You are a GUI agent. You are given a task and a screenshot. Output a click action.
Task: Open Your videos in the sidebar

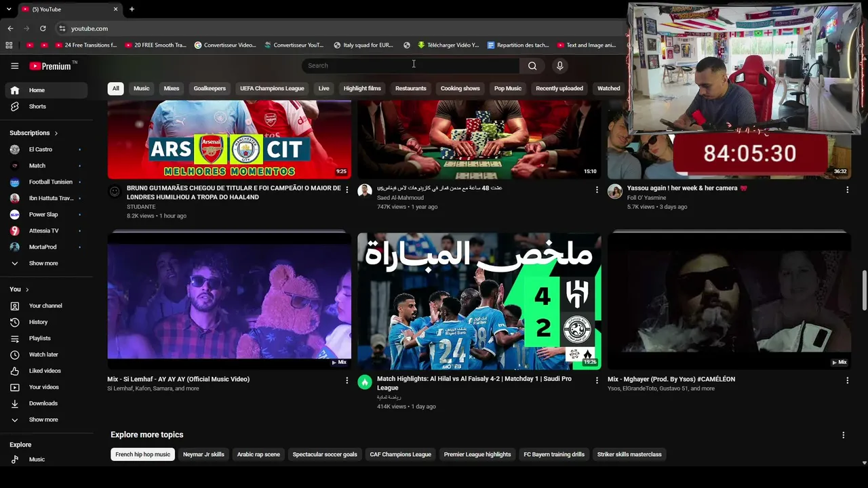(46, 387)
